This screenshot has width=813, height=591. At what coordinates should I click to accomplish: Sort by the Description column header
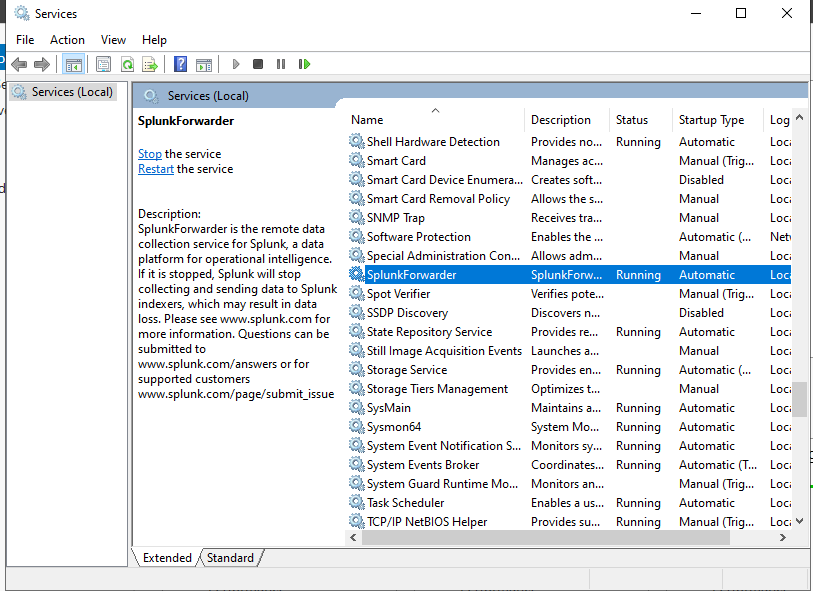pyautogui.click(x=567, y=120)
